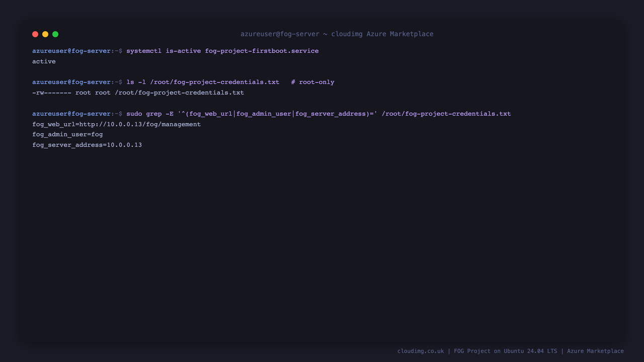
Task: Click the prompt 'azureuser@fog-server' before sudo grep
Action: tap(71, 114)
